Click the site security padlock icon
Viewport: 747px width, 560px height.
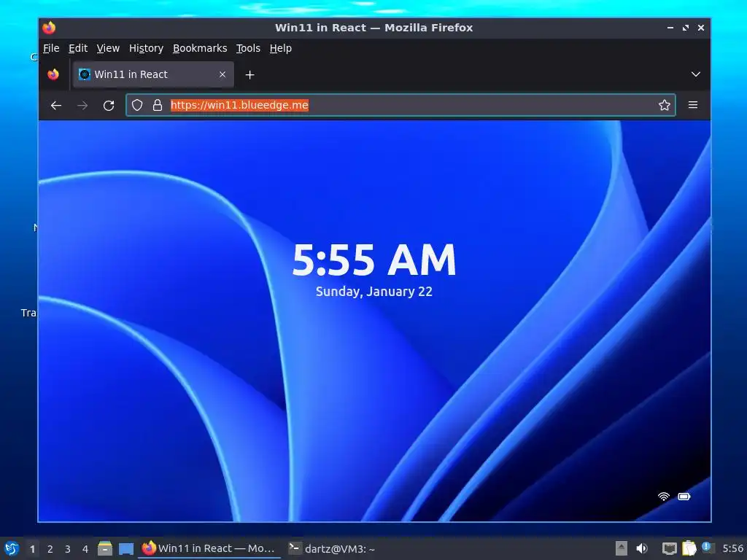158,105
